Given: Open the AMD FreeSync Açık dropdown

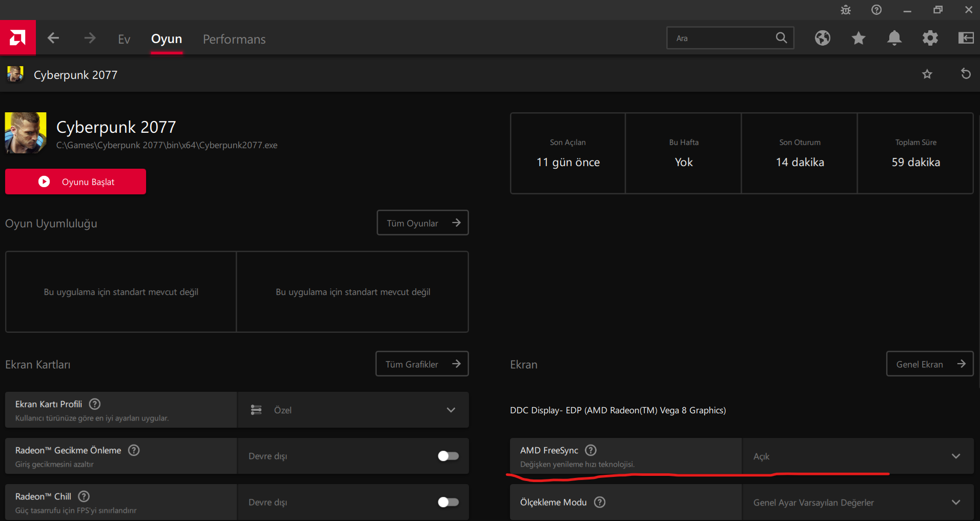Looking at the screenshot, I should point(857,456).
